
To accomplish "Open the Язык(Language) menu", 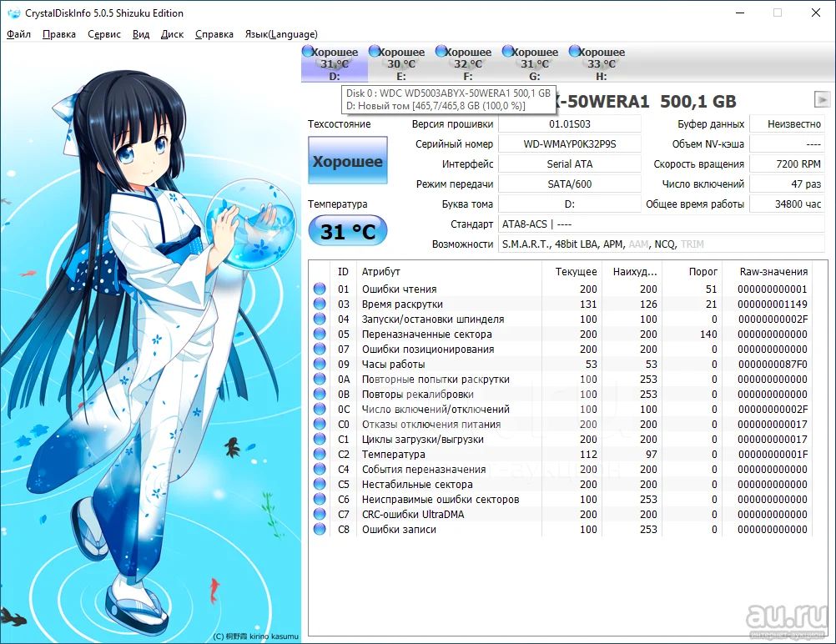I will (x=281, y=34).
